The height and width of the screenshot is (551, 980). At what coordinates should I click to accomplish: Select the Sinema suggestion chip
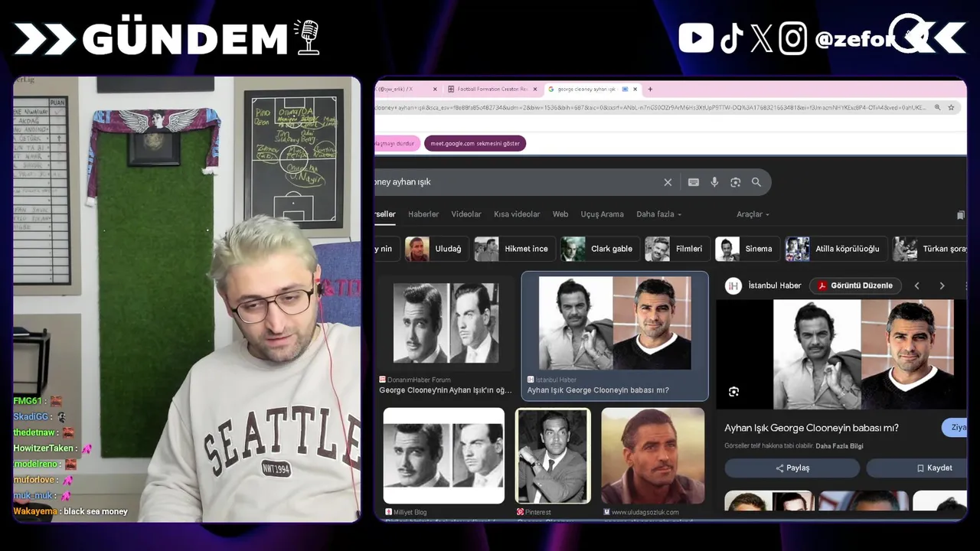[746, 249]
